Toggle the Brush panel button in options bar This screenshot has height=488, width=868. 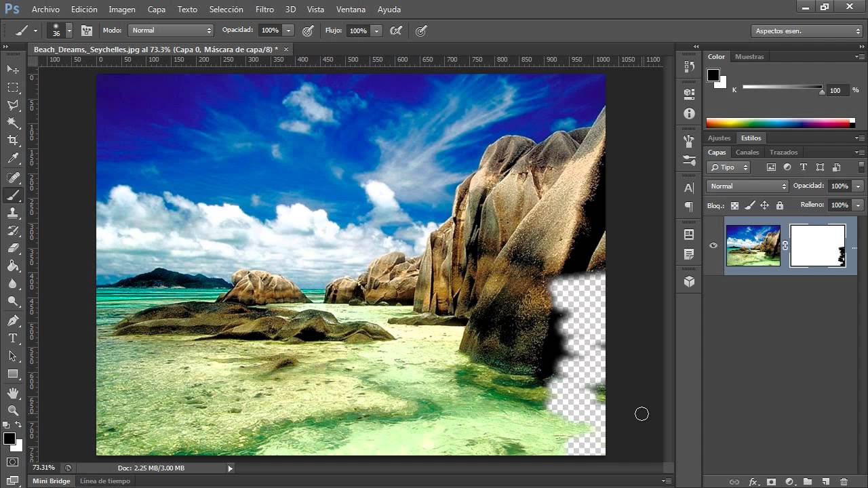coord(87,30)
